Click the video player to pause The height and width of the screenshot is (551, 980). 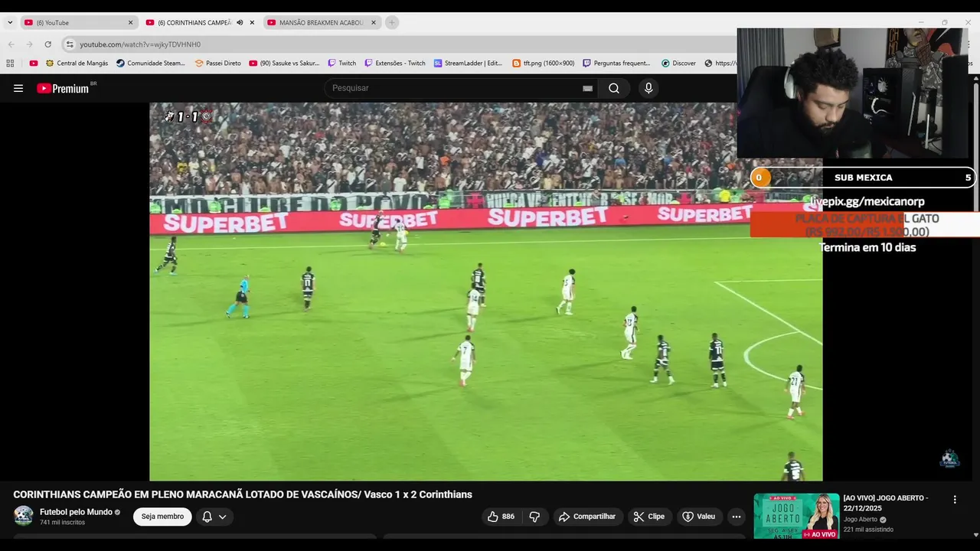486,292
